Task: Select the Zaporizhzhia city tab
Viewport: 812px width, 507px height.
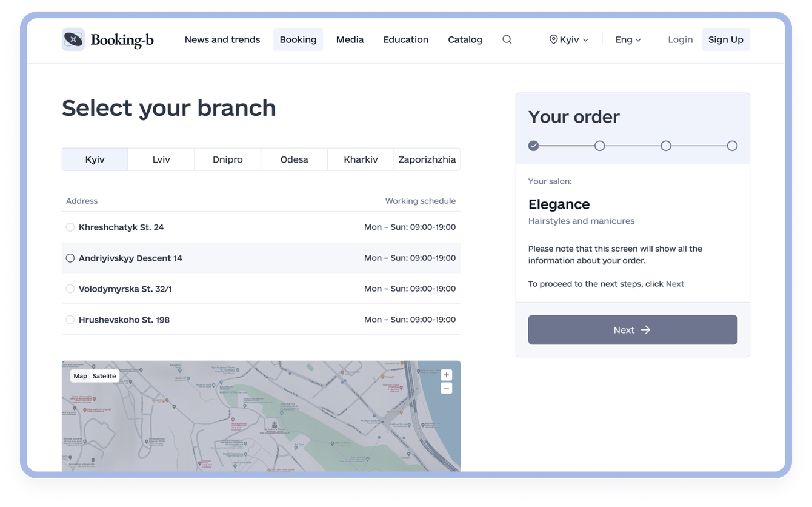Action: 427,159
